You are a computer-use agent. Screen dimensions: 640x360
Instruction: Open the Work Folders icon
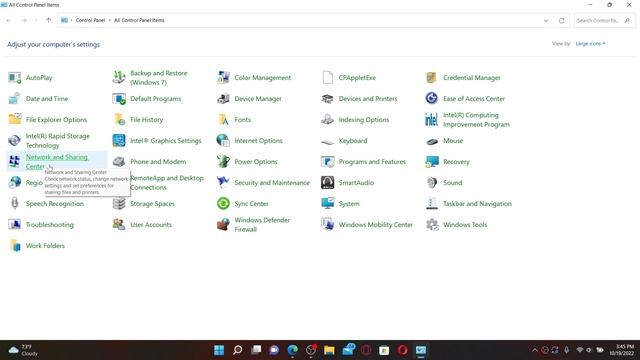pos(15,245)
